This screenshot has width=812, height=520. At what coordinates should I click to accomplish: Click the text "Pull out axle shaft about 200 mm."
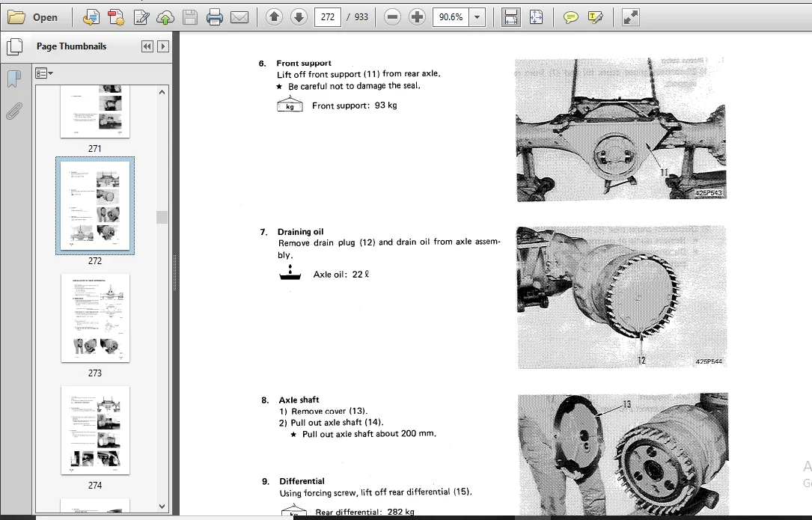(x=369, y=434)
